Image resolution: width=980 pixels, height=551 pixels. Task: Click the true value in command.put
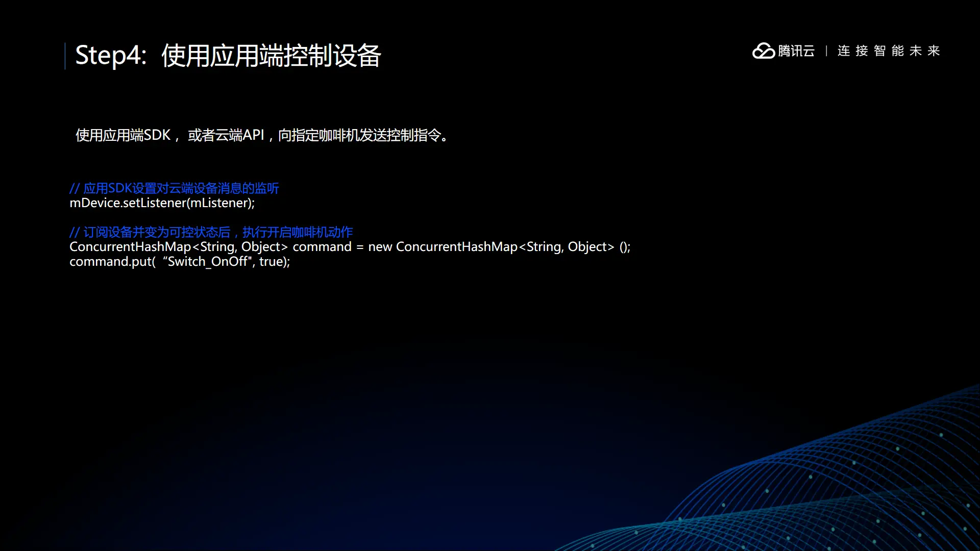click(x=271, y=262)
